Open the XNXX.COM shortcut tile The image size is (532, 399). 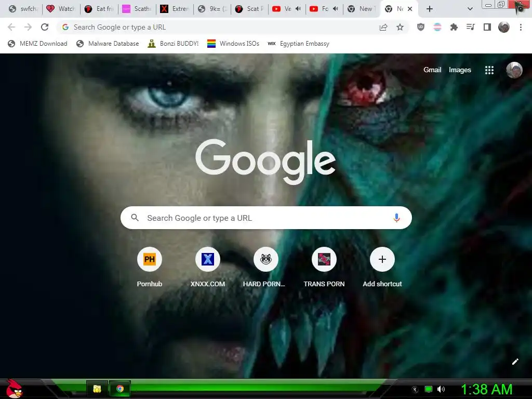(x=208, y=267)
